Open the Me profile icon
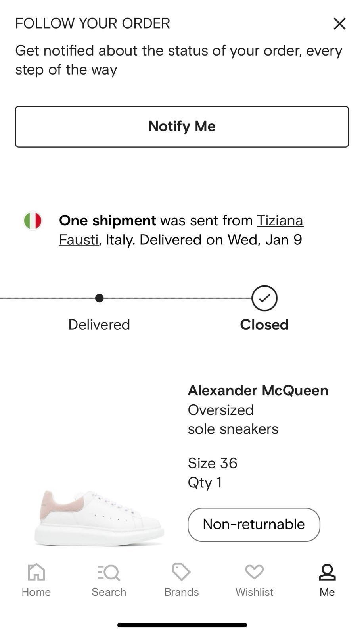 tap(327, 572)
